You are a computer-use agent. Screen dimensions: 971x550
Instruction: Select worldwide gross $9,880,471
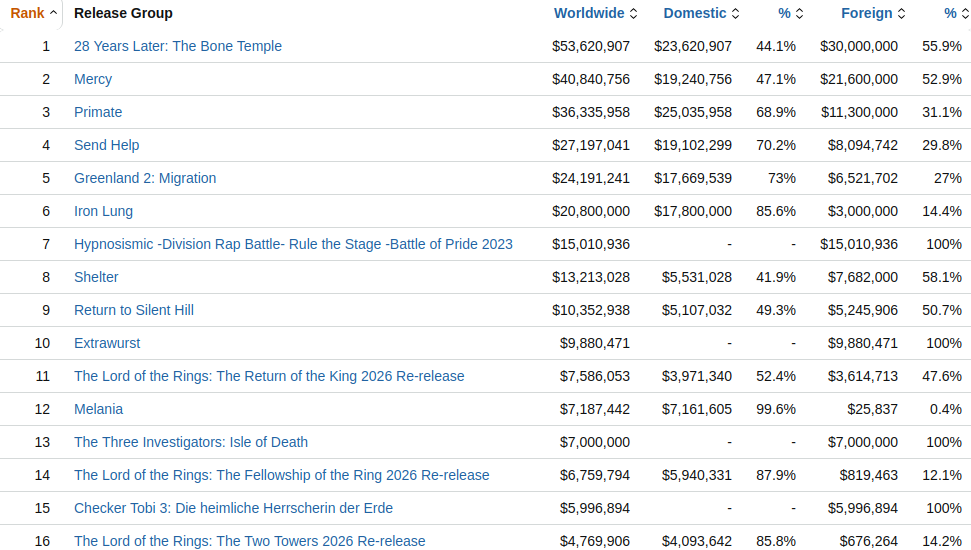point(594,343)
